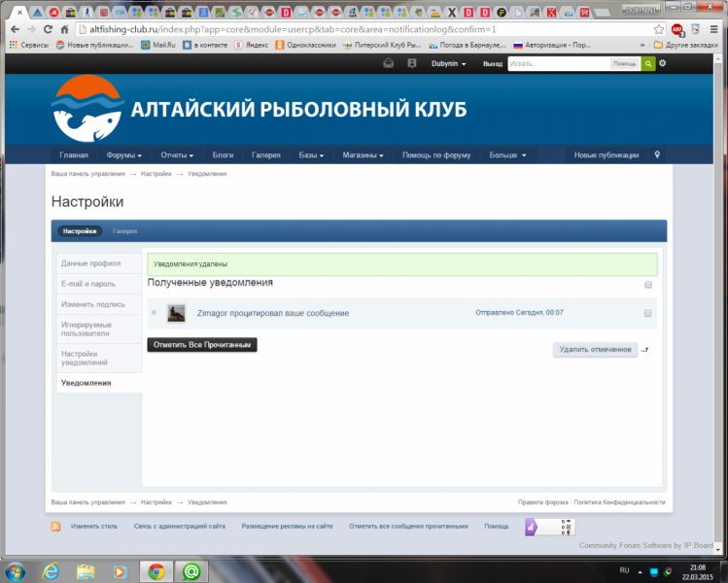The image size is (728, 583).
Task: Star the Zimagor notification
Action: pyautogui.click(x=155, y=312)
